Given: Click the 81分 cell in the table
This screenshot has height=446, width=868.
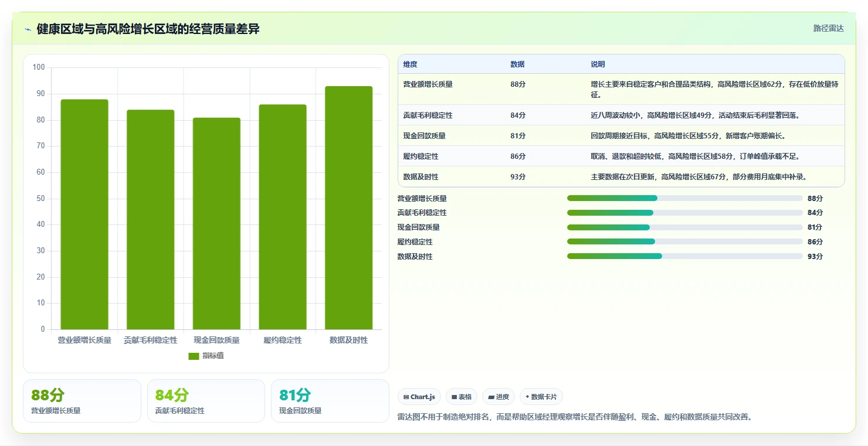Looking at the screenshot, I should pyautogui.click(x=518, y=136).
